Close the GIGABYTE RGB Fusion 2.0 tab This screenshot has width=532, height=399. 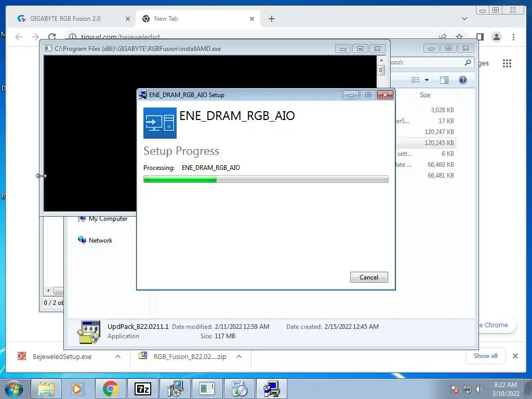[128, 19]
